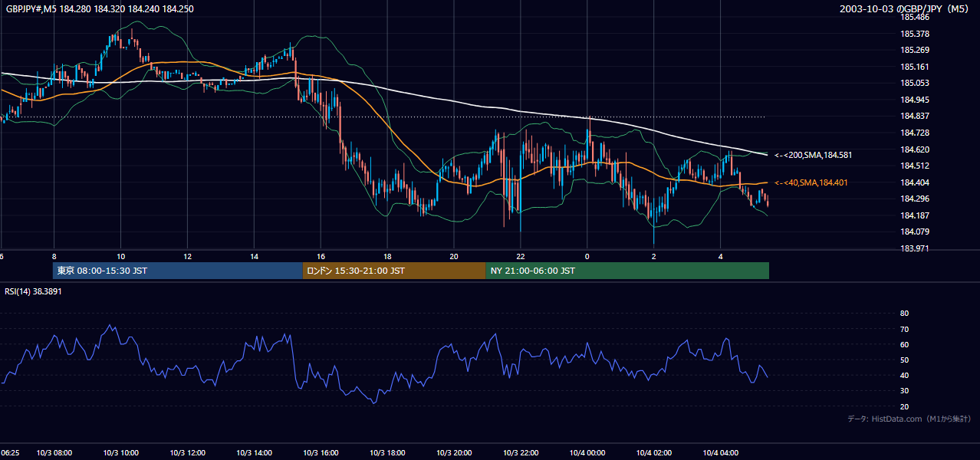Image resolution: width=980 pixels, height=460 pixels.
Task: Click the time axis label 10/3 10:00
Action: (120, 453)
